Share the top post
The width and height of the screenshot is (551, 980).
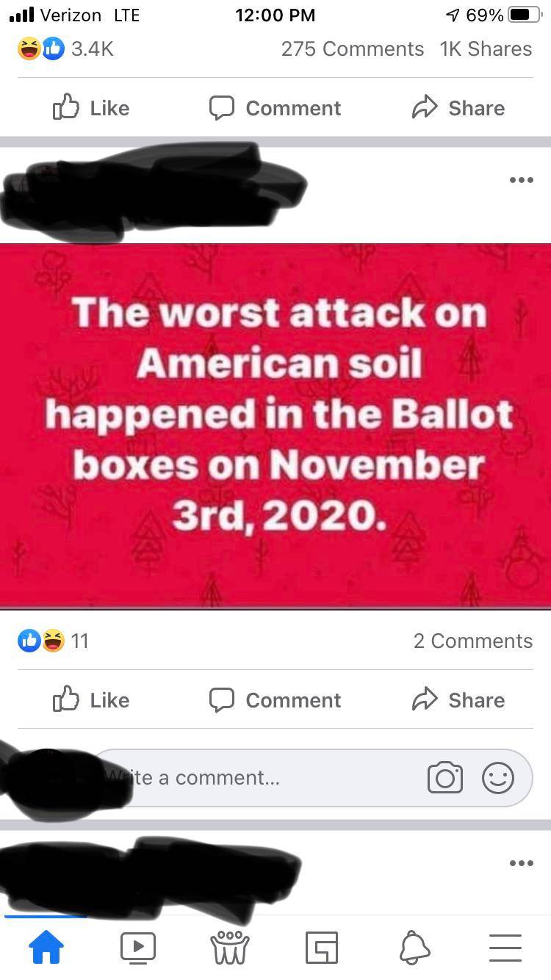[x=458, y=107]
